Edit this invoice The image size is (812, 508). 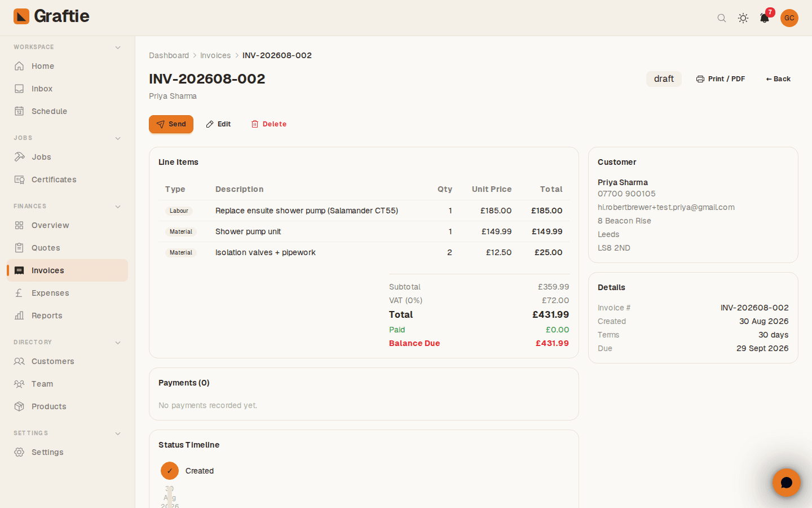tap(218, 124)
